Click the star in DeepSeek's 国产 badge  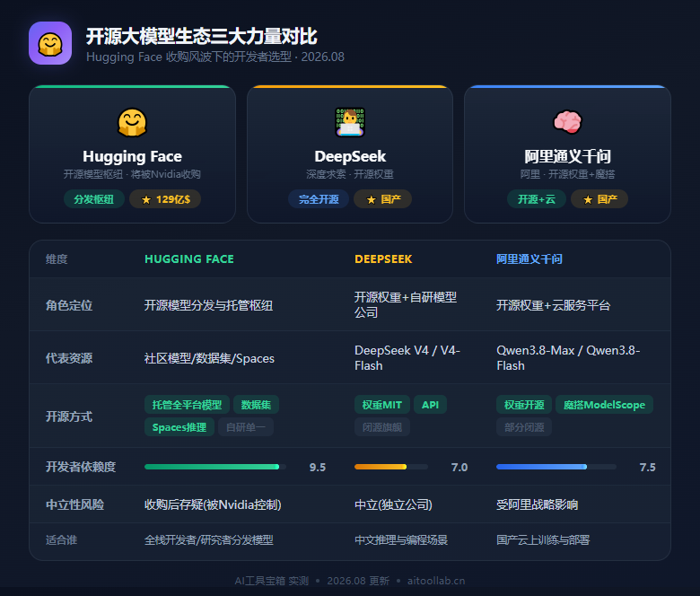pos(371,199)
